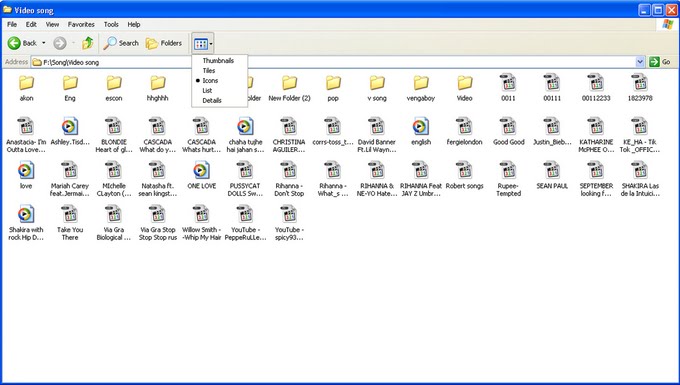
Task: Select the Take You There file
Action: coord(70,223)
